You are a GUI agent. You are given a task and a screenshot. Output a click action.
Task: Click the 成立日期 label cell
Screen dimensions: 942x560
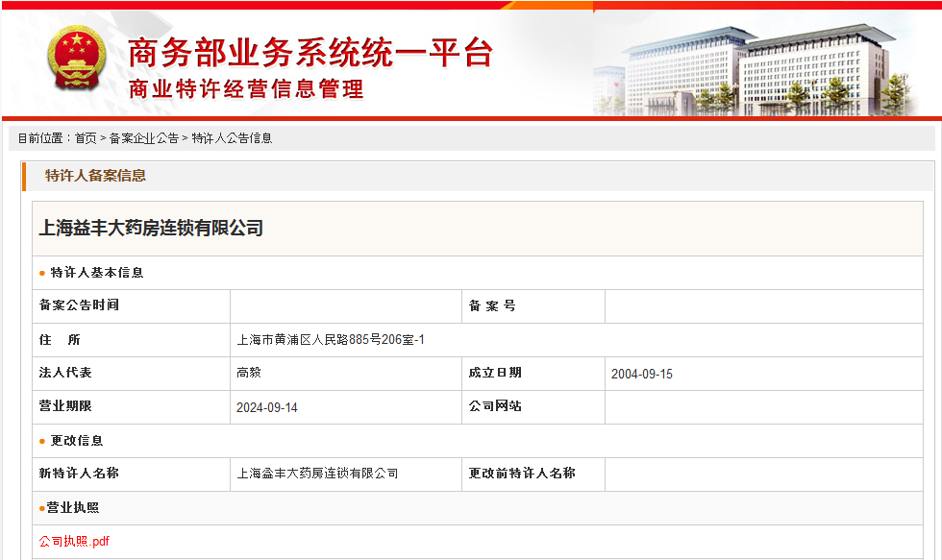533,374
